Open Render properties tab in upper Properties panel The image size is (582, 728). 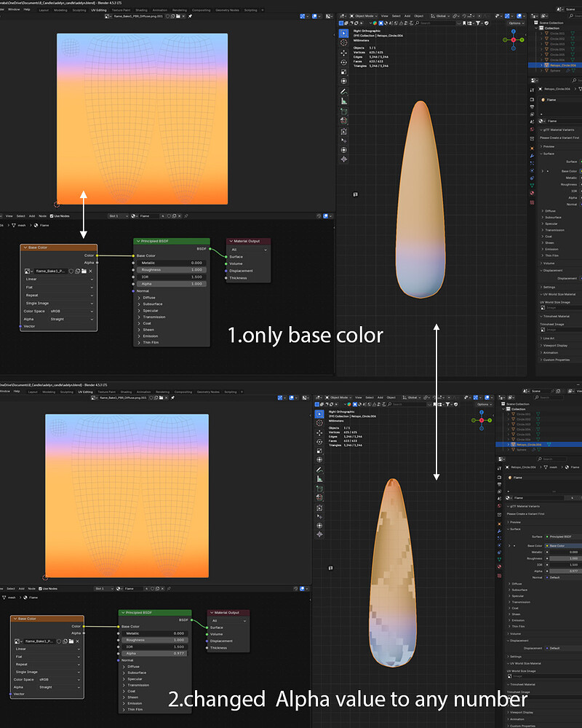532,99
